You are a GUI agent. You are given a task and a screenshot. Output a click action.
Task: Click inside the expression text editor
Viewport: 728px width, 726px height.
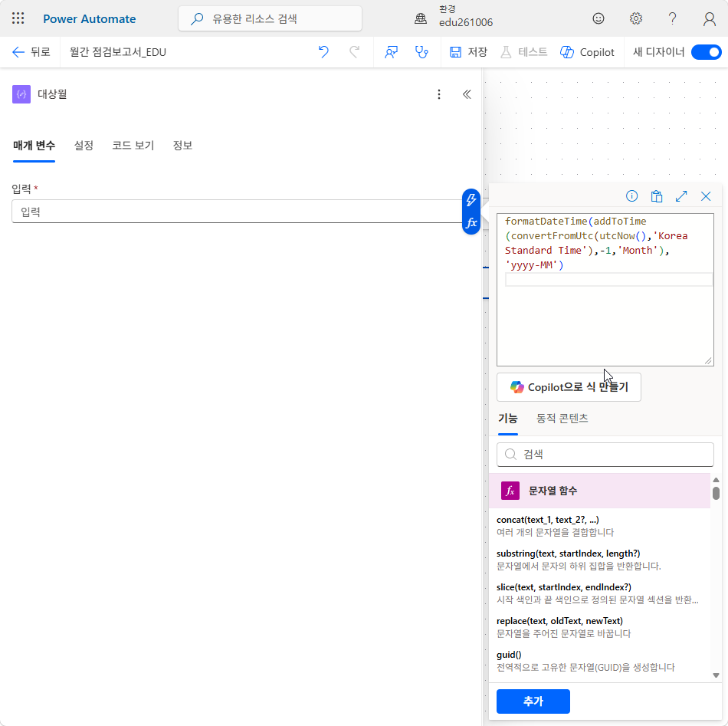[x=605, y=289]
